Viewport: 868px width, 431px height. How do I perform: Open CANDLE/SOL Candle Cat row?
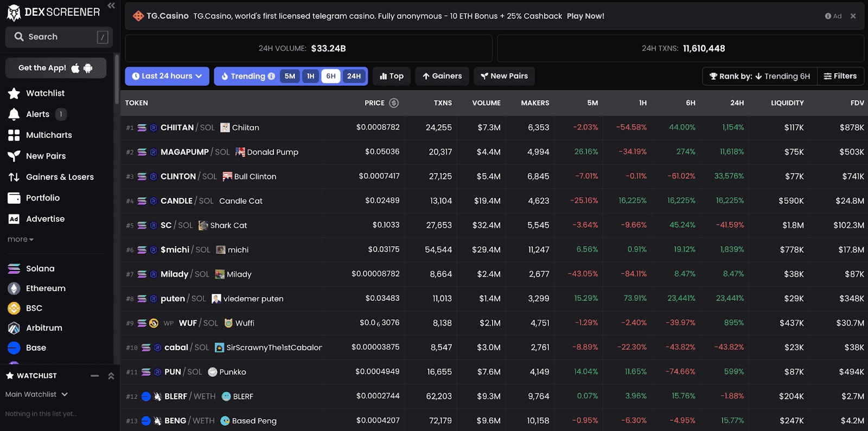(494, 201)
